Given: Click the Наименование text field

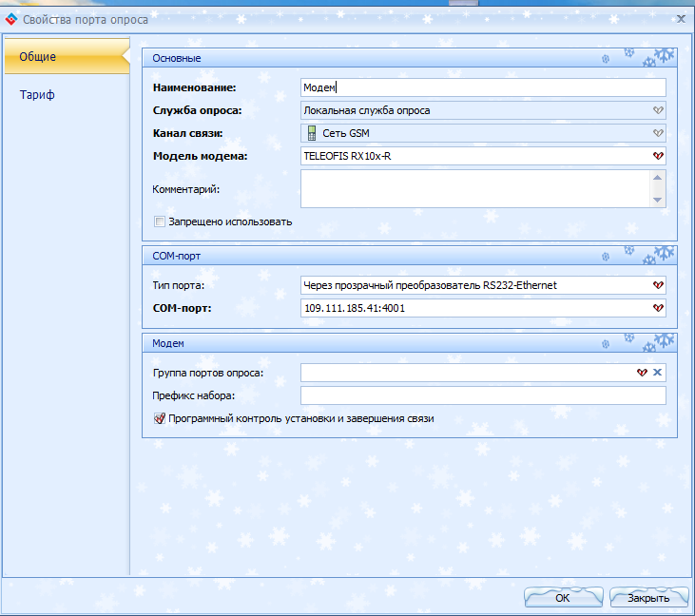Looking at the screenshot, I should tap(483, 87).
